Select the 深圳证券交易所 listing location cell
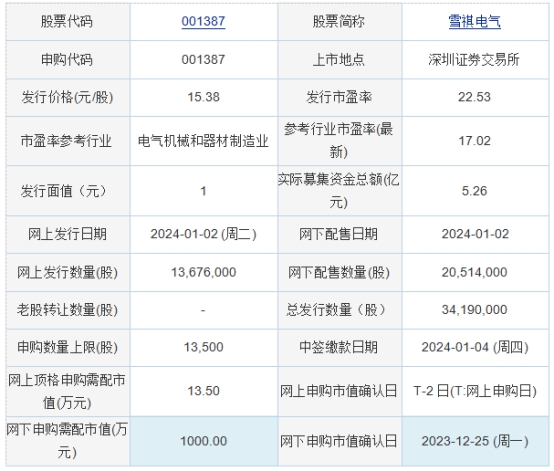 pos(475,59)
